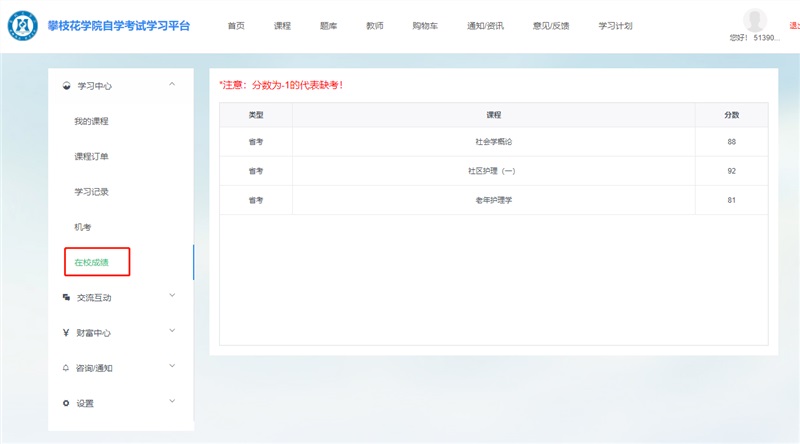This screenshot has height=444, width=800.
Task: Click the 课程 column header
Action: (493, 115)
